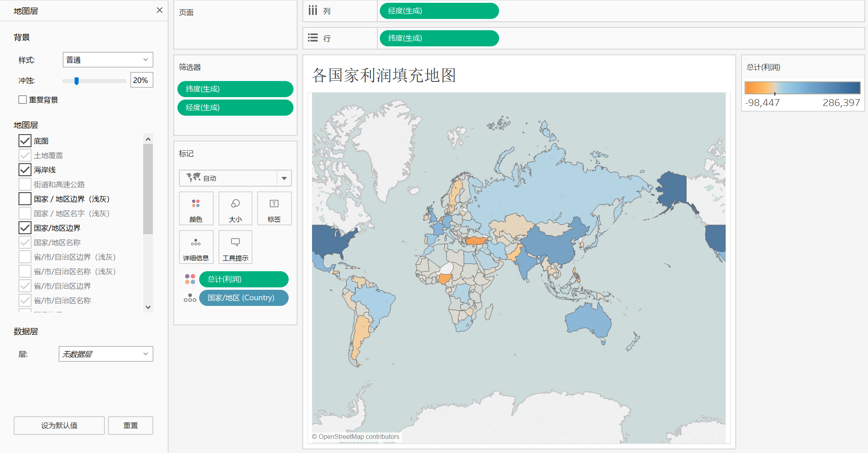This screenshot has height=453, width=868.
Task: Click the 行 shelf icon
Action: point(313,37)
